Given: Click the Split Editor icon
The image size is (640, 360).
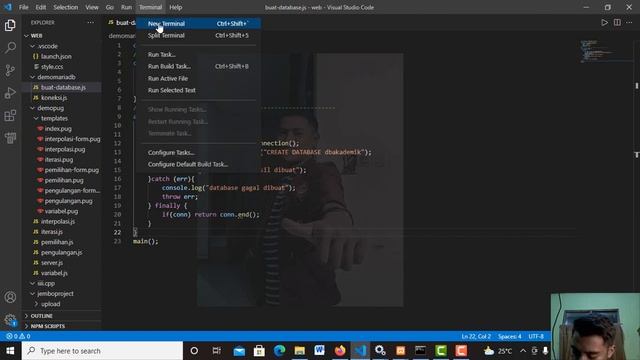Looking at the screenshot, I should point(617,22).
